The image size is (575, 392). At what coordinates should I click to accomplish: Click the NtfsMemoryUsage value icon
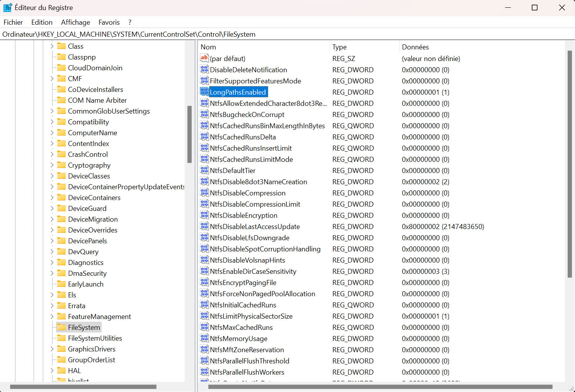(204, 338)
